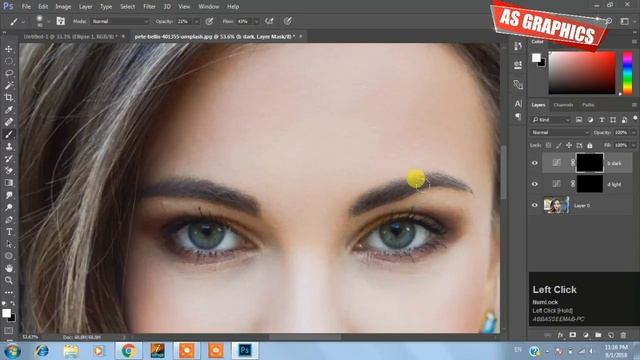This screenshot has width=640, height=360.
Task: Click the Color panel foreground swatch
Action: pyautogui.click(x=536, y=58)
